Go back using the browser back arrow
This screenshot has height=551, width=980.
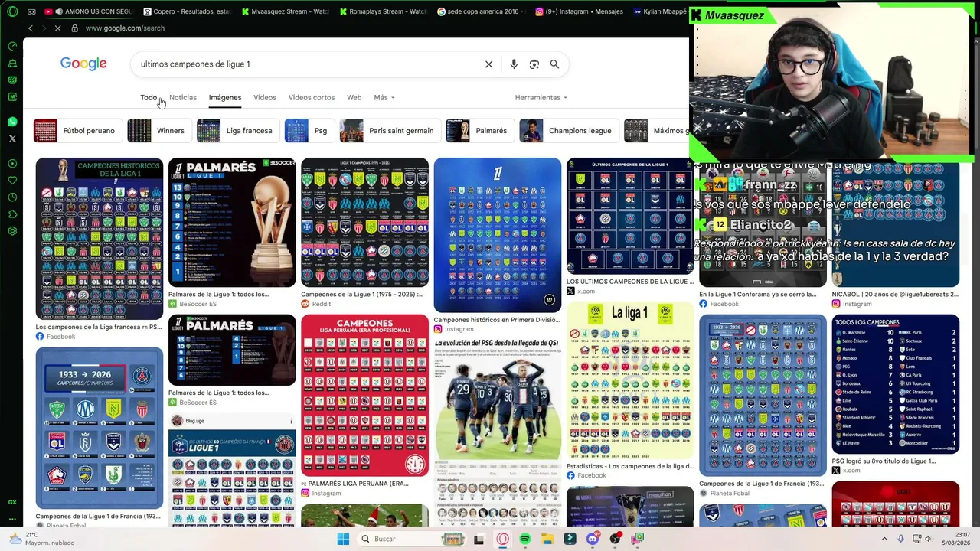click(x=31, y=28)
